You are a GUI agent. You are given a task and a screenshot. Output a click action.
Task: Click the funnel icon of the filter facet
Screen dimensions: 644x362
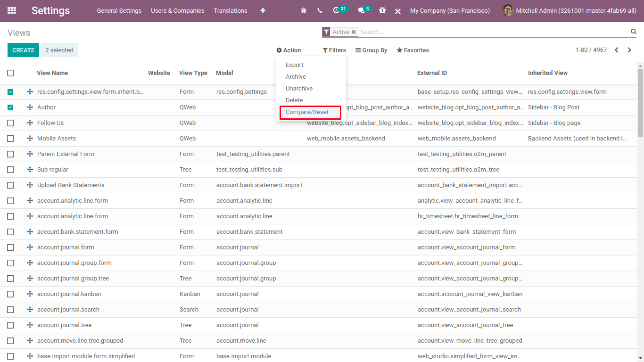click(326, 32)
